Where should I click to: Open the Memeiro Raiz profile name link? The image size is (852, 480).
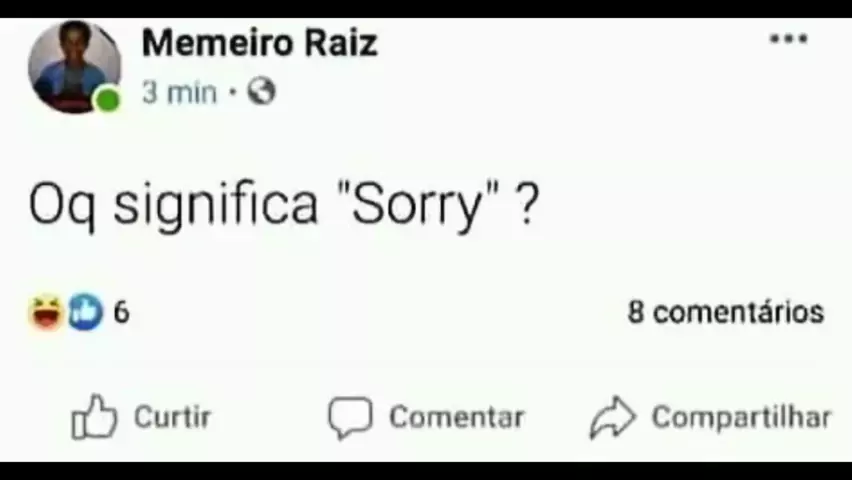point(259,43)
